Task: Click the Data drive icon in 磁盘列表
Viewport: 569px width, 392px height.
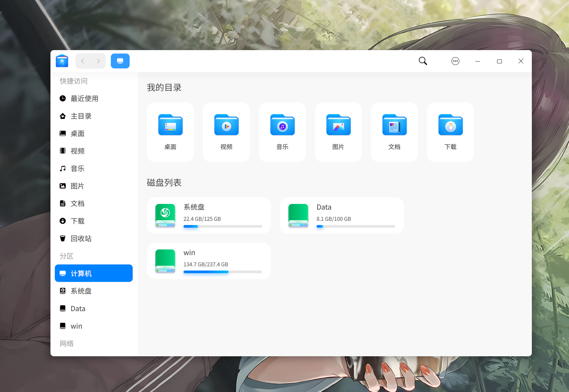Action: [x=298, y=216]
